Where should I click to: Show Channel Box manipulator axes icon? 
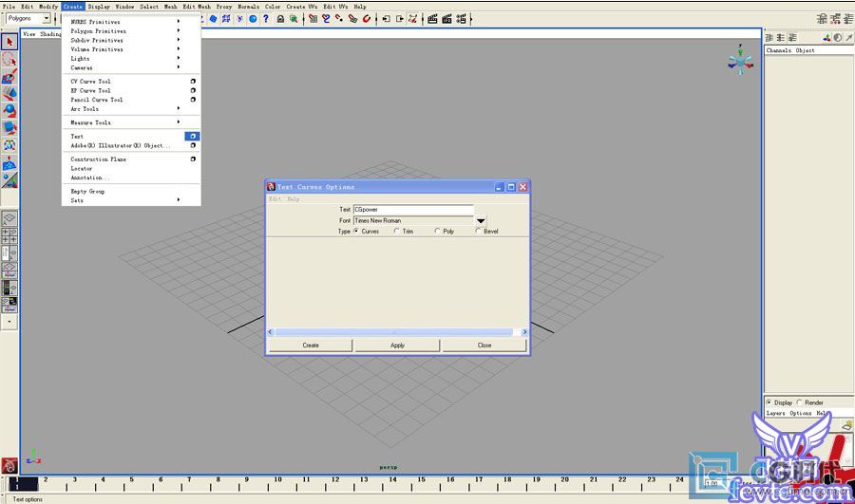pos(826,38)
